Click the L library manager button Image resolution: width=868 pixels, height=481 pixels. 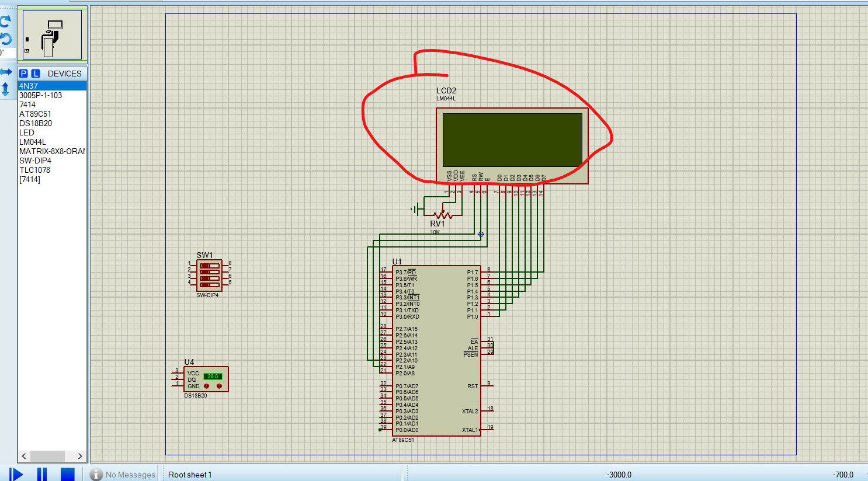click(36, 74)
